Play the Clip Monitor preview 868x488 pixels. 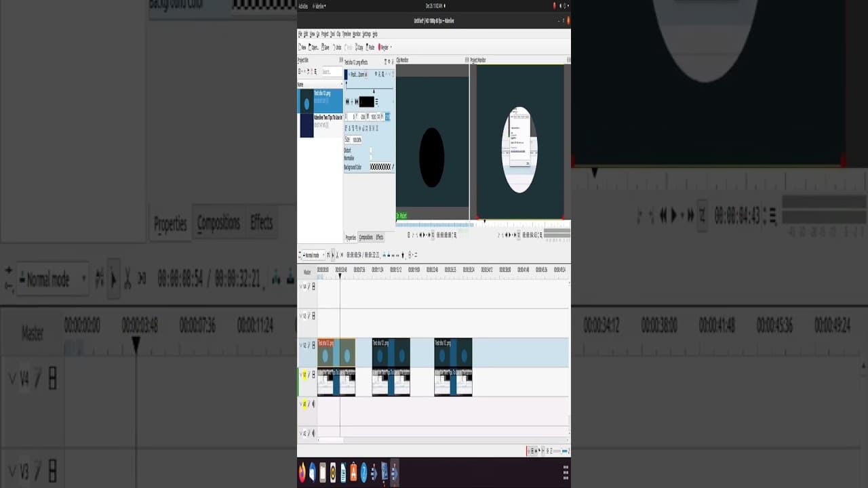click(x=423, y=235)
